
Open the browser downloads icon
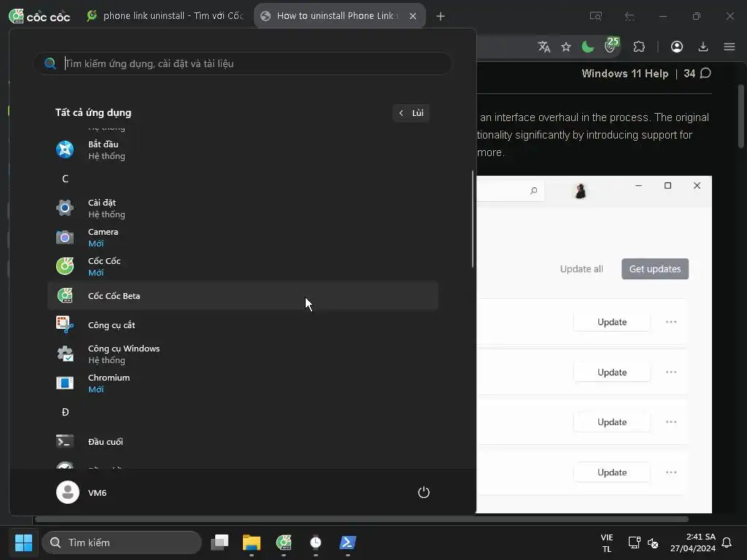pyautogui.click(x=703, y=47)
